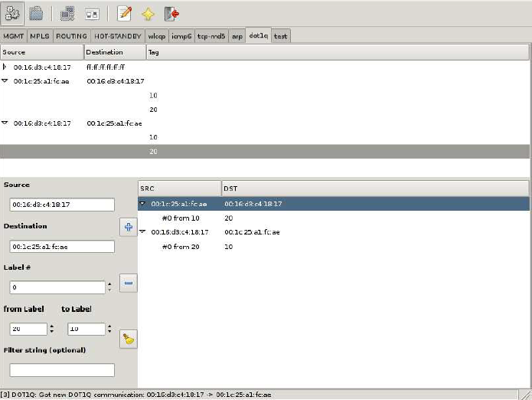This screenshot has width=532, height=400.
Task: Click the SRC column header
Action: click(x=179, y=189)
